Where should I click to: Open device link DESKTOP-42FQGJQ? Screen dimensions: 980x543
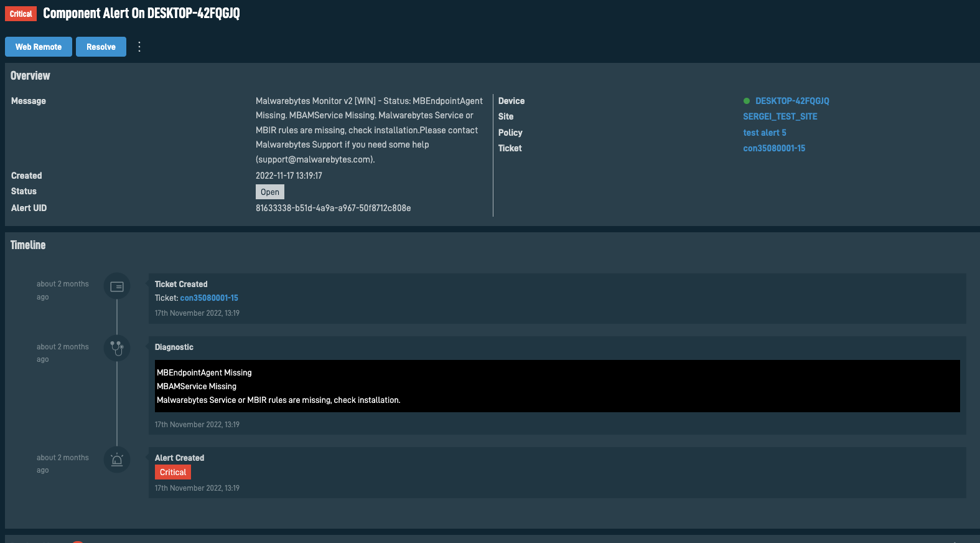pyautogui.click(x=792, y=101)
